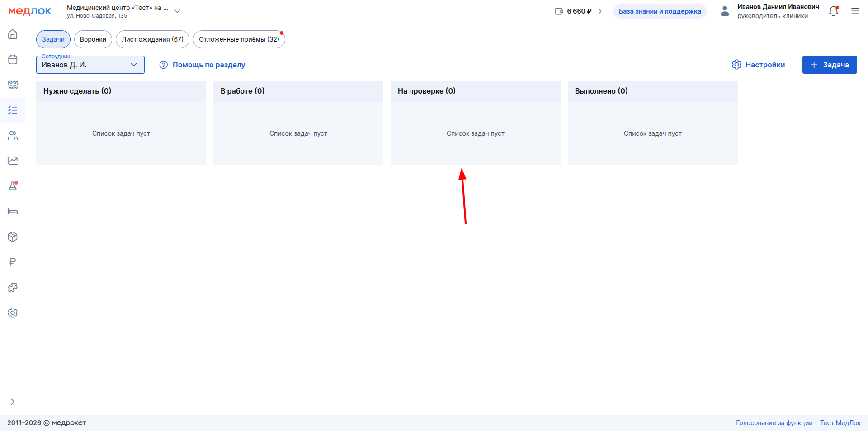Viewport: 868px width, 431px height.
Task: Click the patients people icon in sidebar
Action: [13, 136]
